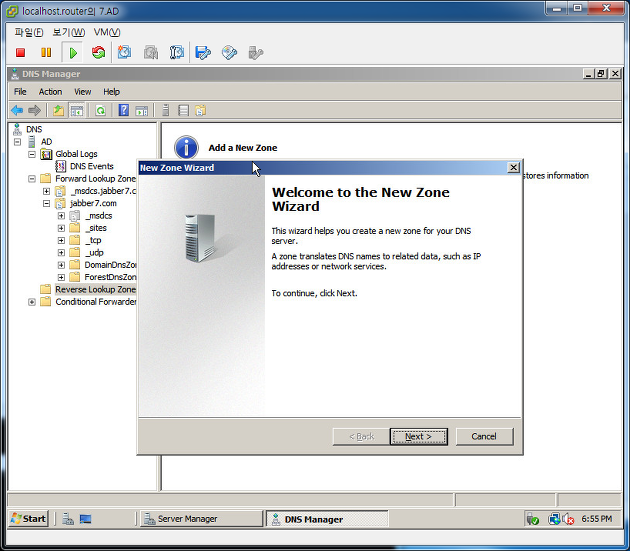Click the Server Manager quick launch icon

[68, 519]
